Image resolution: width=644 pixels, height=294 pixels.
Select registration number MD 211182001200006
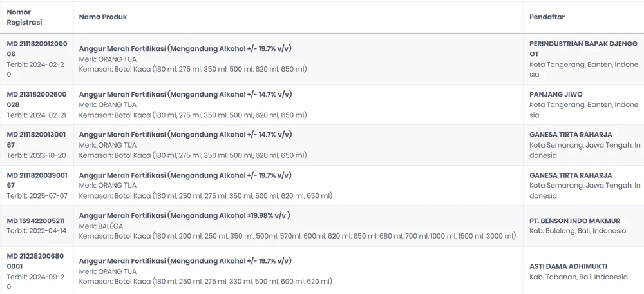37,48
